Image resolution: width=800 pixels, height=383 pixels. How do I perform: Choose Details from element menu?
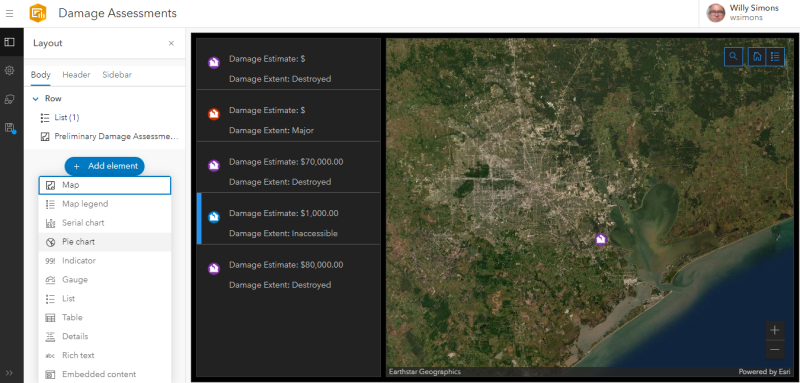pos(105,336)
